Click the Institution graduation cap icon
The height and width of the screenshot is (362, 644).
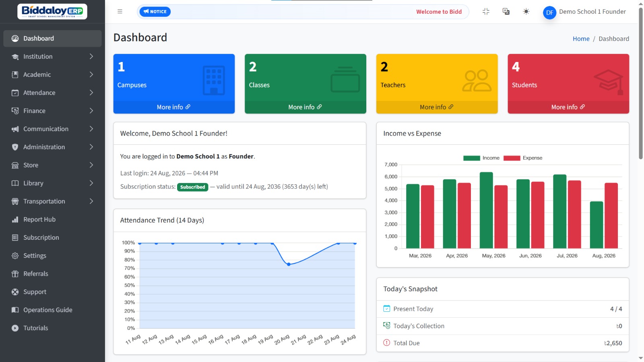pos(15,57)
